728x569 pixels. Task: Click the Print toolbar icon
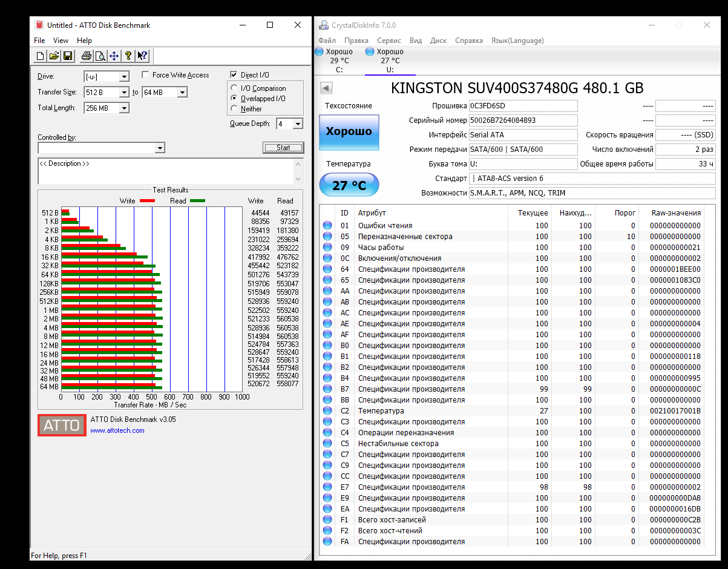point(87,56)
